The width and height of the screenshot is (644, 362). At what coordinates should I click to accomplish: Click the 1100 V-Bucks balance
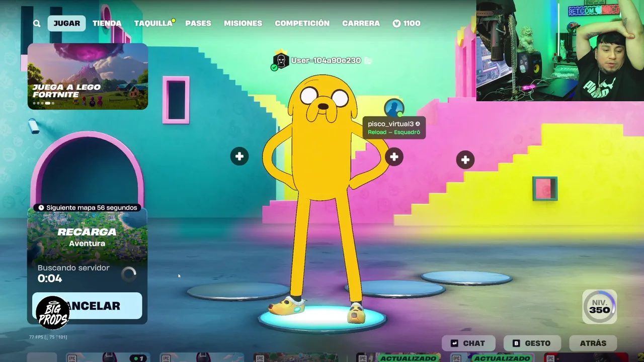407,23
